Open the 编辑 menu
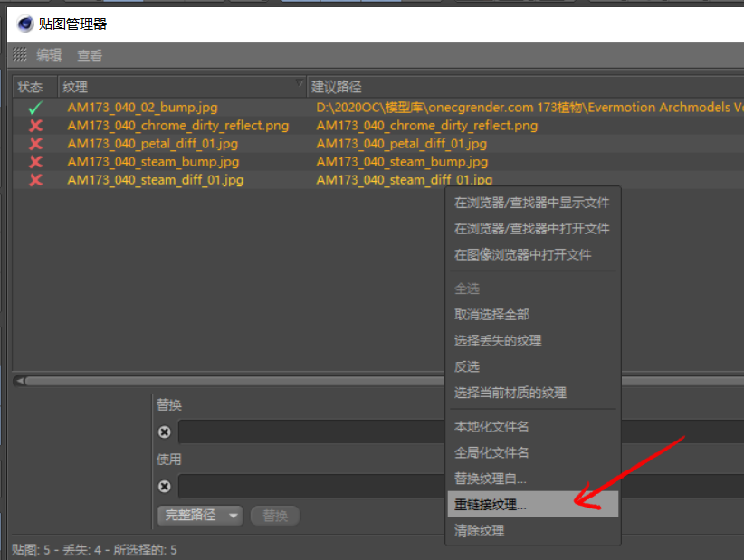This screenshot has height=560, width=744. pos(49,55)
